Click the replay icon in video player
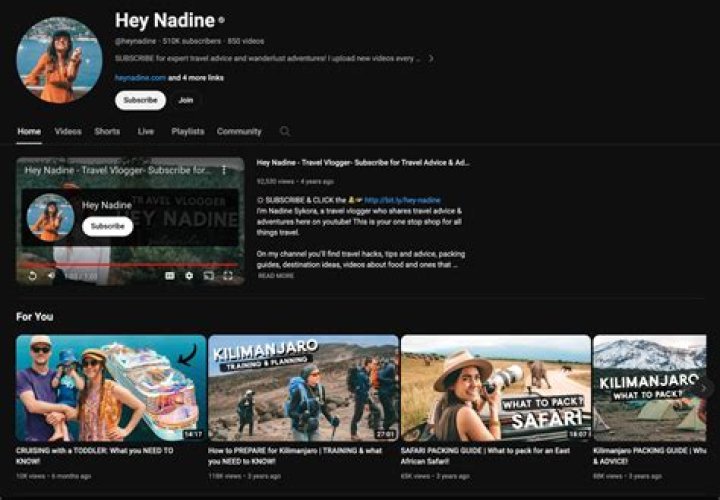This screenshot has height=500, width=720. 32,275
